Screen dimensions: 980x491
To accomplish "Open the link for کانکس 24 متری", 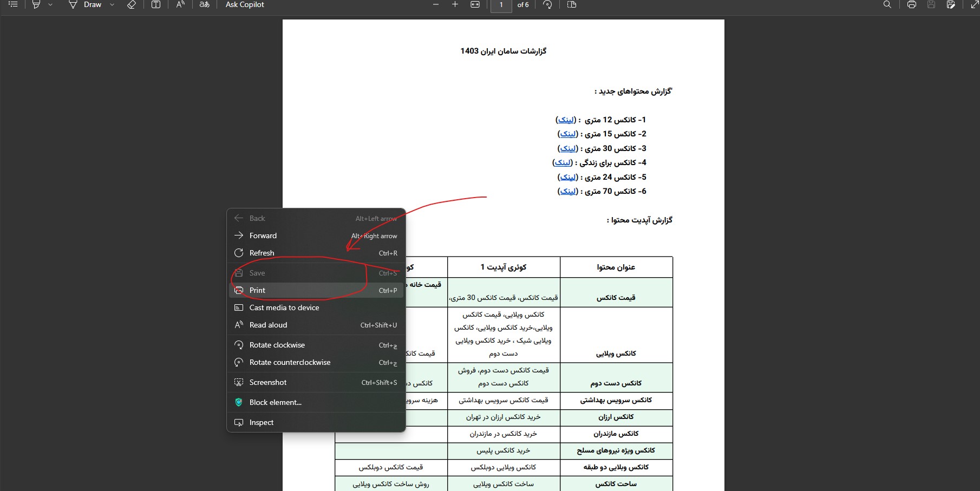I will tap(568, 177).
